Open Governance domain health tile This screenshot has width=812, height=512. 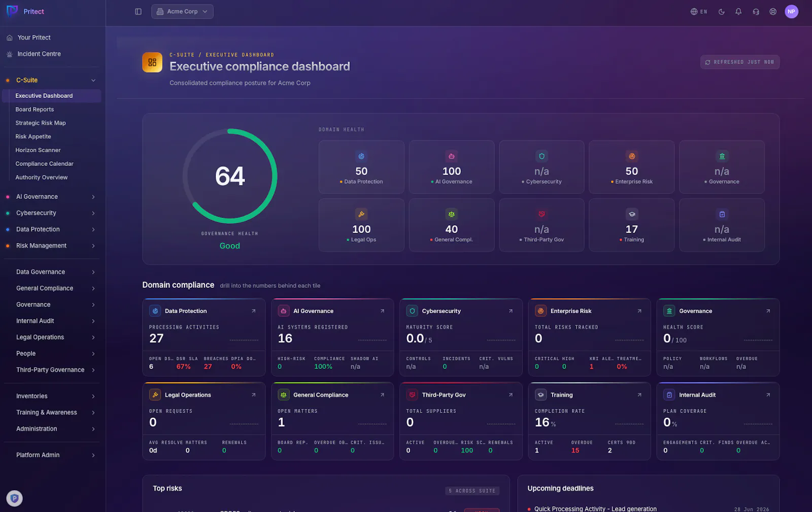722,167
